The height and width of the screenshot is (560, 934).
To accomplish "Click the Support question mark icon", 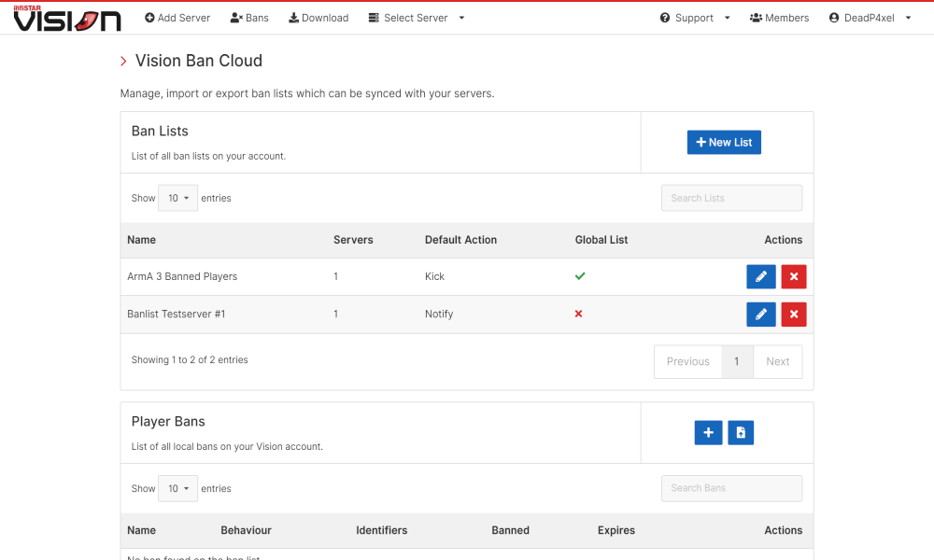I will [x=665, y=18].
